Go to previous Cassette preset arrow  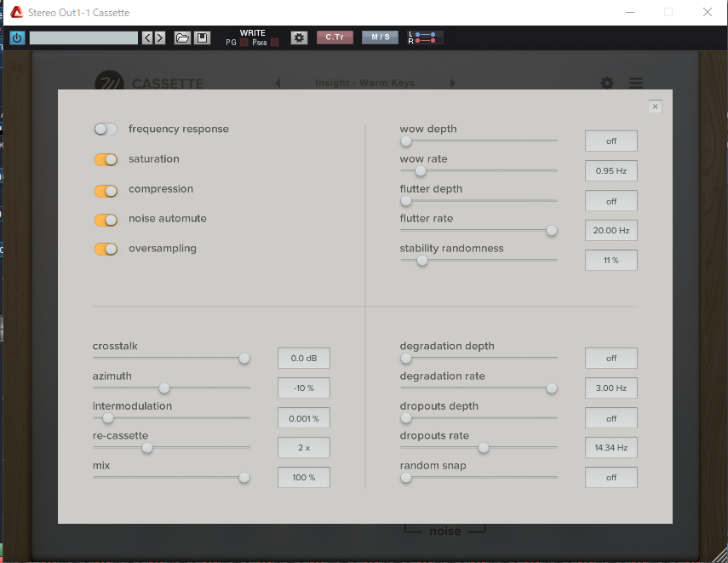(278, 83)
